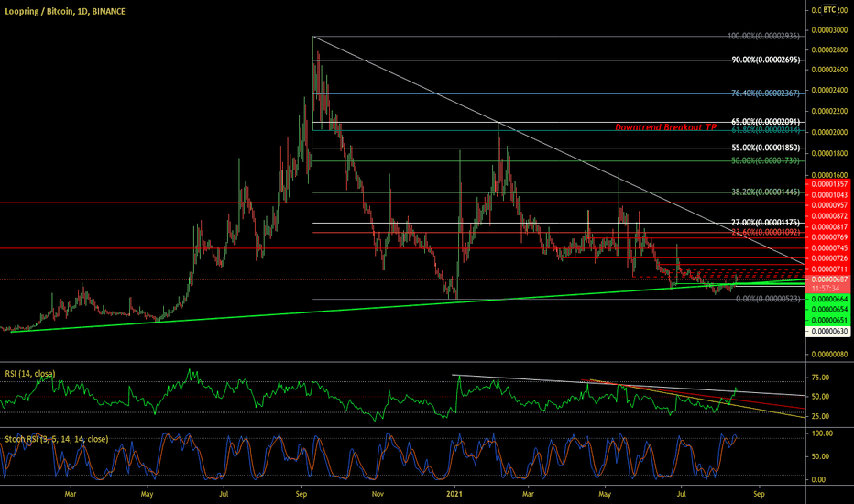Click the Mar 2020 date on time axis
This screenshot has width=854, height=504.
pyautogui.click(x=71, y=494)
